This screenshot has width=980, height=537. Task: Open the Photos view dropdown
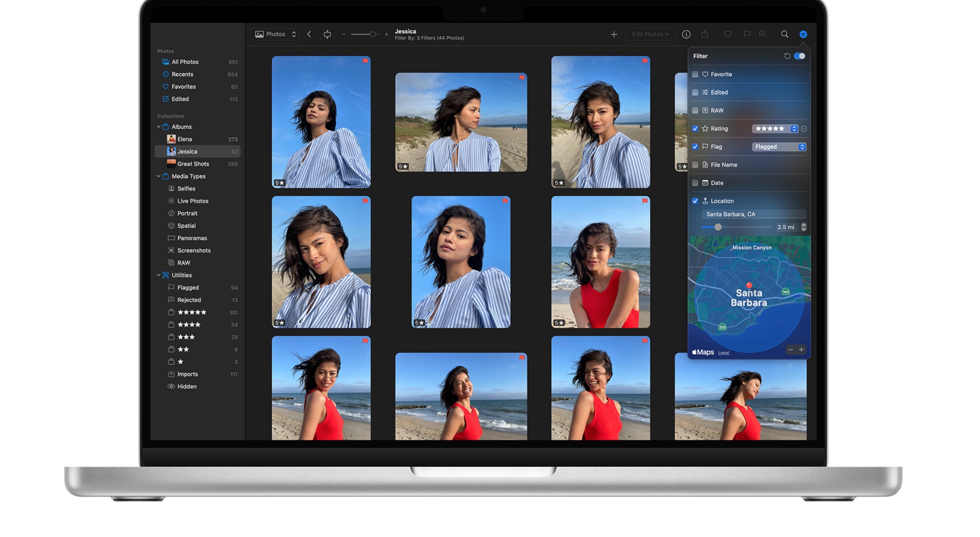276,34
